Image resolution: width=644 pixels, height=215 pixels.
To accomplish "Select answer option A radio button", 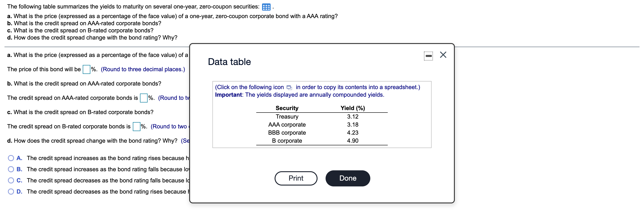I will pos(11,158).
